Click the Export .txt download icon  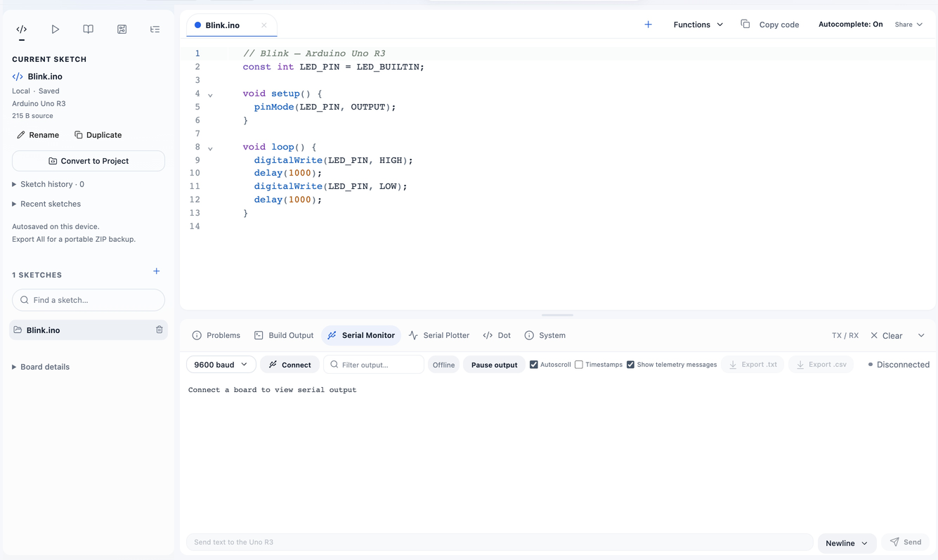tap(733, 365)
